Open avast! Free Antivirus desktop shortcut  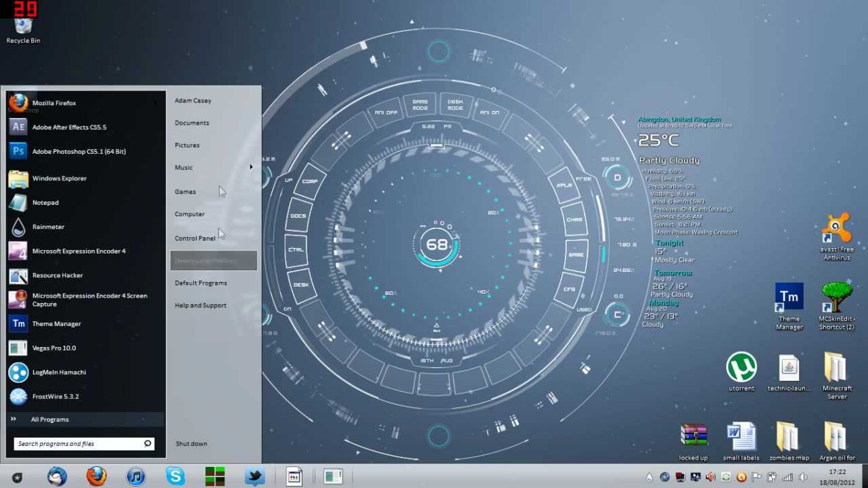click(x=836, y=236)
